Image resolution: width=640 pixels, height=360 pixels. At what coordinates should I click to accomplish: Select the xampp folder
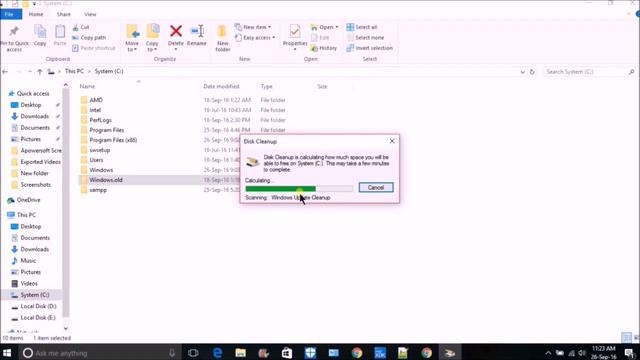click(x=98, y=190)
